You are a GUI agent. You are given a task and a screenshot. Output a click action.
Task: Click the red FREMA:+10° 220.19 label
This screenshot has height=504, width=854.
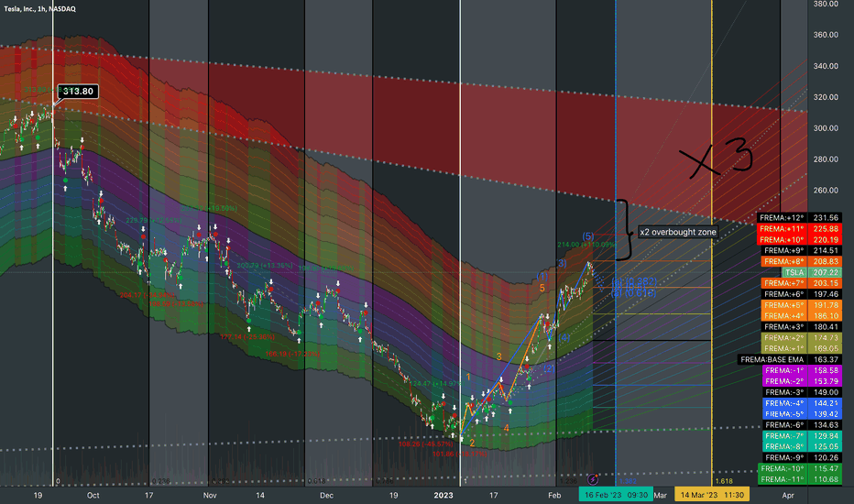coord(799,240)
